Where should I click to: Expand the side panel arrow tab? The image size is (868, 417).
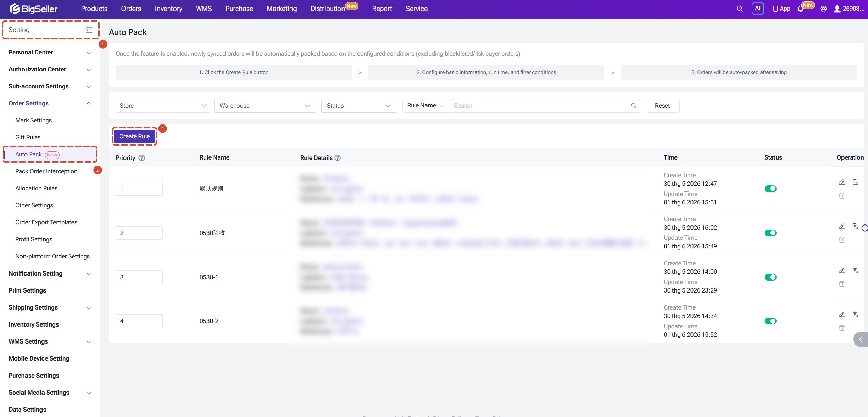[861, 339]
